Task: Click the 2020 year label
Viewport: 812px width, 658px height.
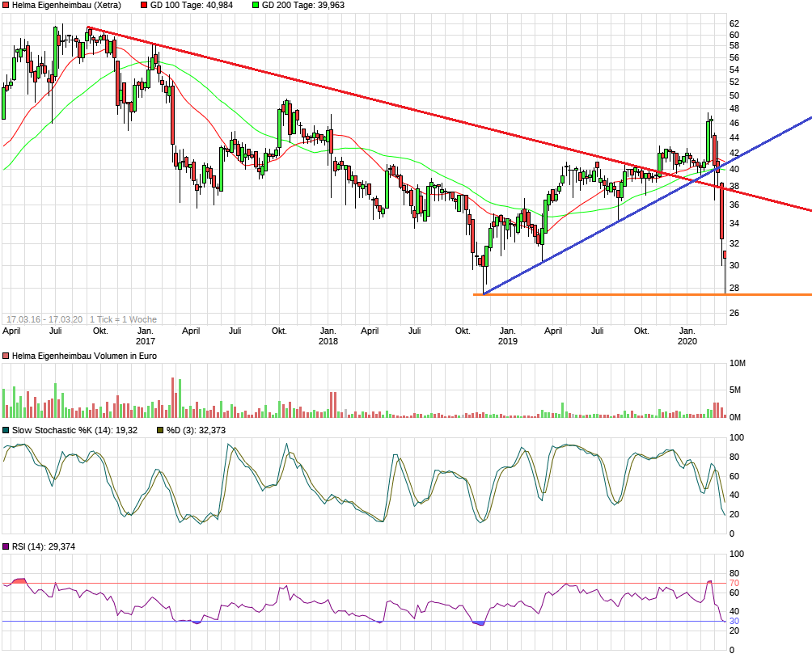Action: click(x=687, y=341)
